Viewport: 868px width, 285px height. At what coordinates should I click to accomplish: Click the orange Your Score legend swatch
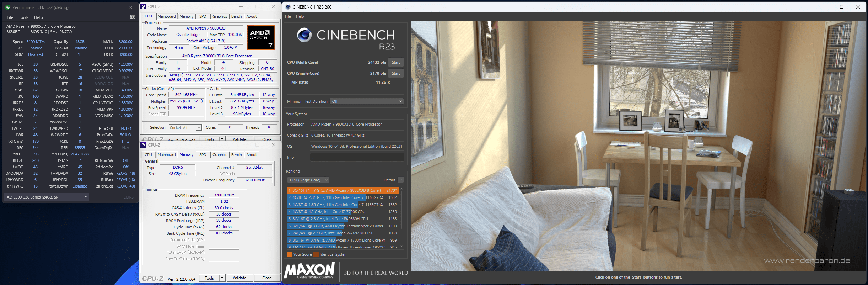tap(290, 254)
